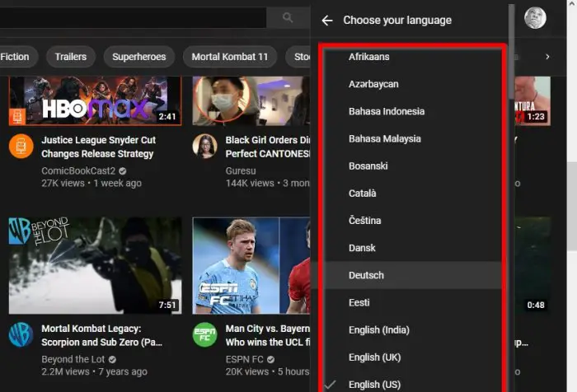Click inside the search input field

133,17
